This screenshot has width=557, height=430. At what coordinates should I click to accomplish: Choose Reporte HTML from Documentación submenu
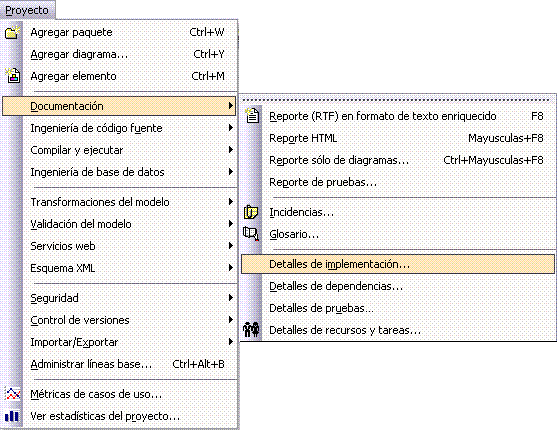(x=398, y=138)
